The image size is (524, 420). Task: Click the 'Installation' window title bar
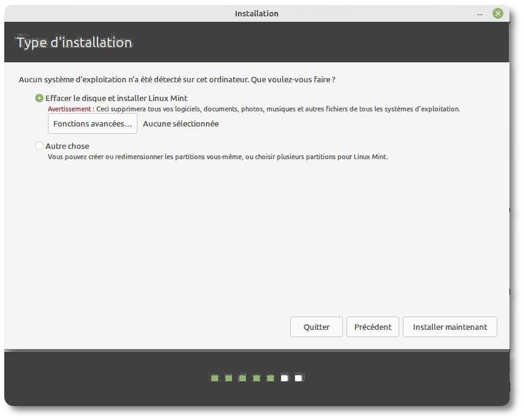click(256, 13)
